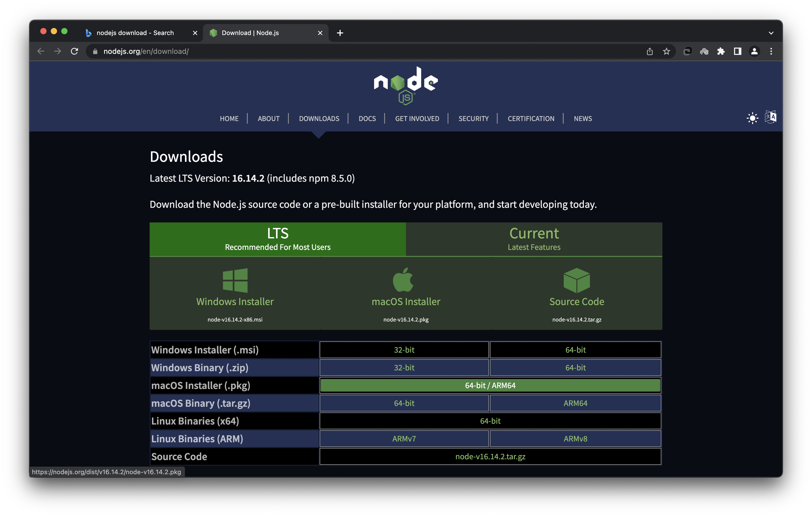812x516 pixels.
Task: Close the Download | Node.js tab
Action: click(320, 33)
